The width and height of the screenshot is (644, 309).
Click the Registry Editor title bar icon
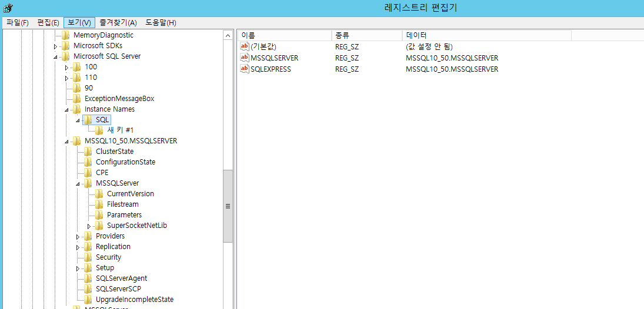[6, 8]
